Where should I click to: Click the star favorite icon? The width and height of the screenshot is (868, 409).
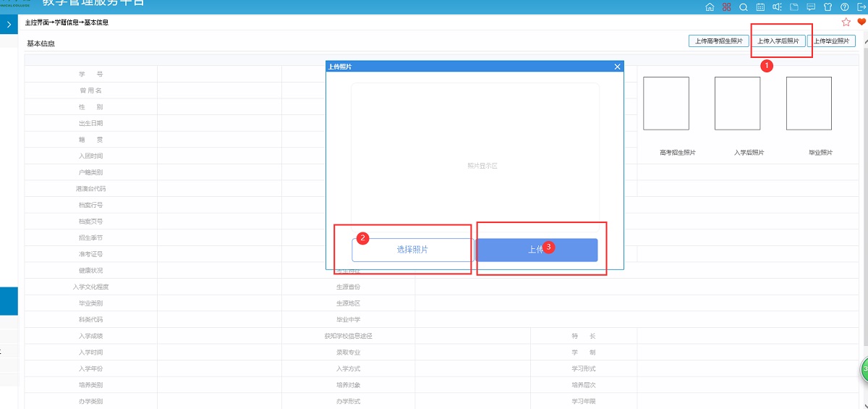(x=846, y=22)
